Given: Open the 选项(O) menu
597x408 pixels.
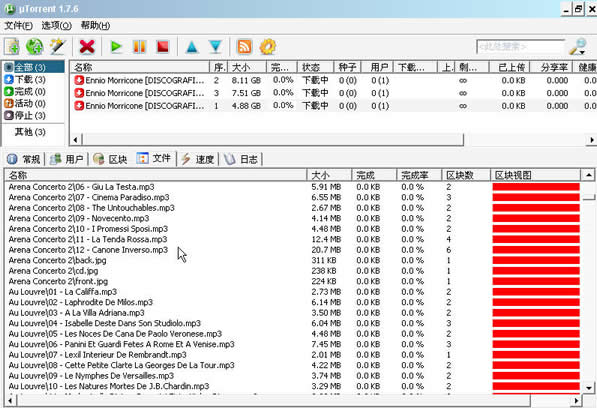Looking at the screenshot, I should pos(56,26).
